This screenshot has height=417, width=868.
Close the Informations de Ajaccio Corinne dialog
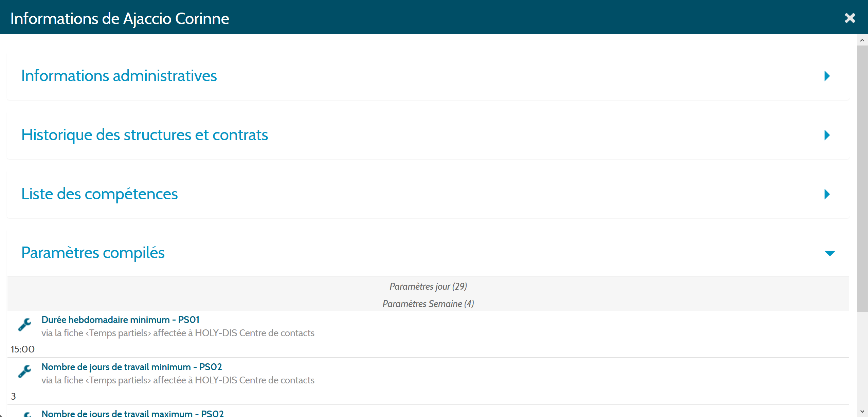pyautogui.click(x=850, y=18)
